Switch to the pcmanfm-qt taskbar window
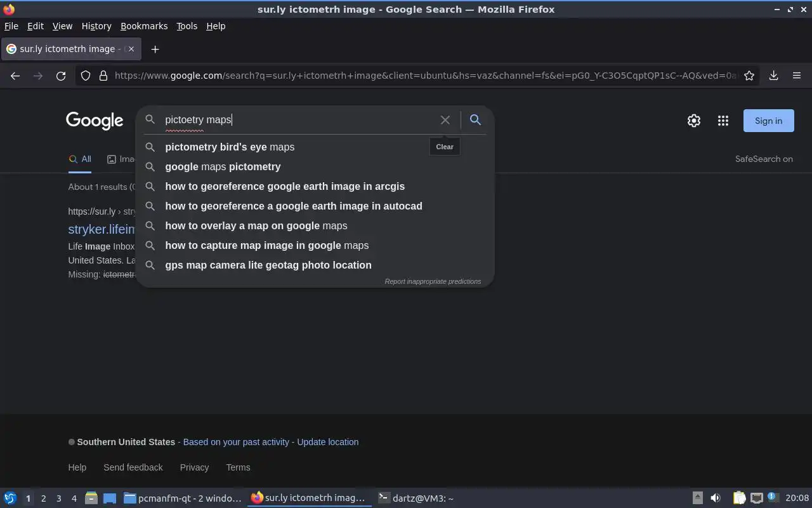The width and height of the screenshot is (812, 508). [x=183, y=498]
